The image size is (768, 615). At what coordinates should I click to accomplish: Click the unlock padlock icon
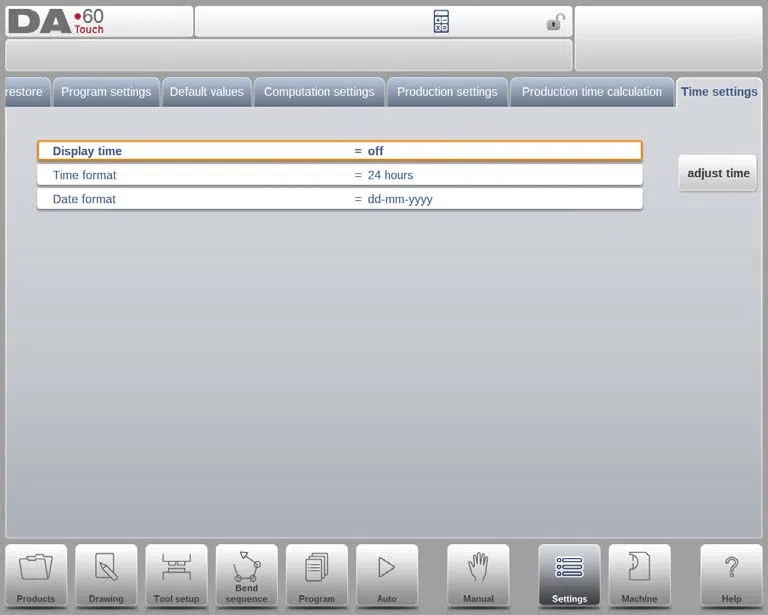(x=555, y=22)
